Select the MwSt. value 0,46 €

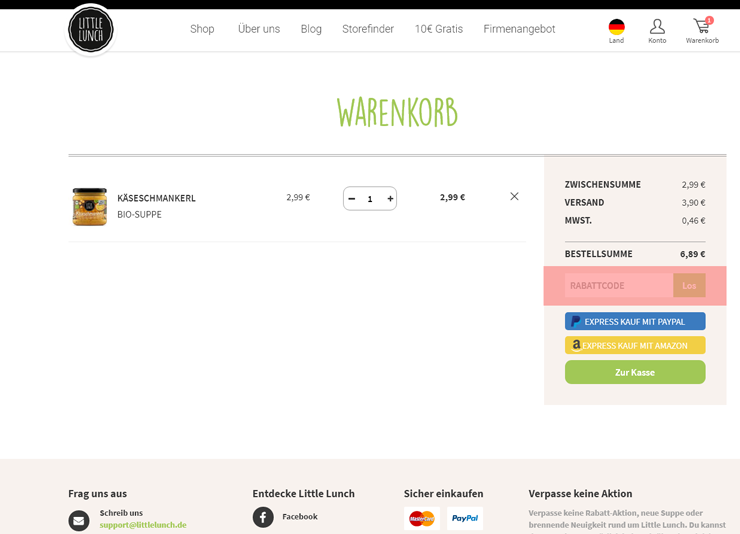click(693, 221)
